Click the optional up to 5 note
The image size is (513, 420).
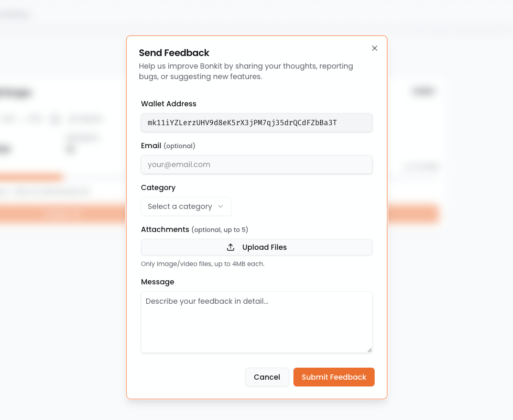click(220, 230)
